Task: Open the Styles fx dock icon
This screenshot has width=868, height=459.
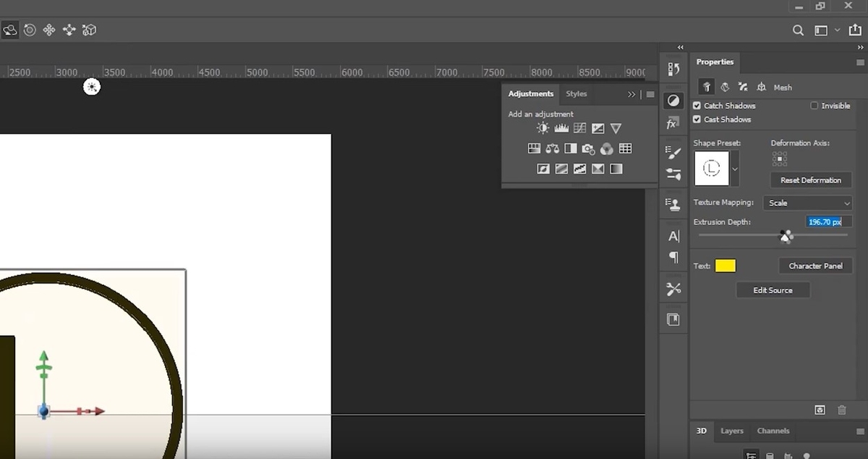Action: pos(673,124)
